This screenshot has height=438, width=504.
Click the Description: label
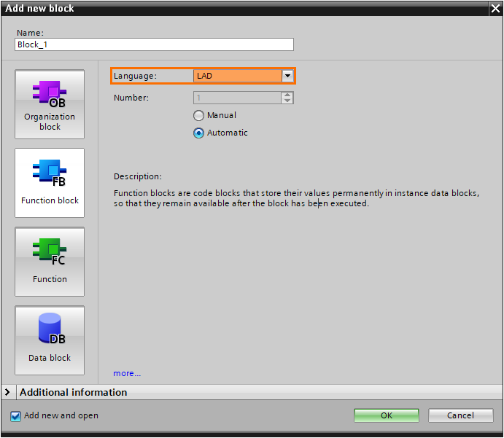pyautogui.click(x=138, y=176)
